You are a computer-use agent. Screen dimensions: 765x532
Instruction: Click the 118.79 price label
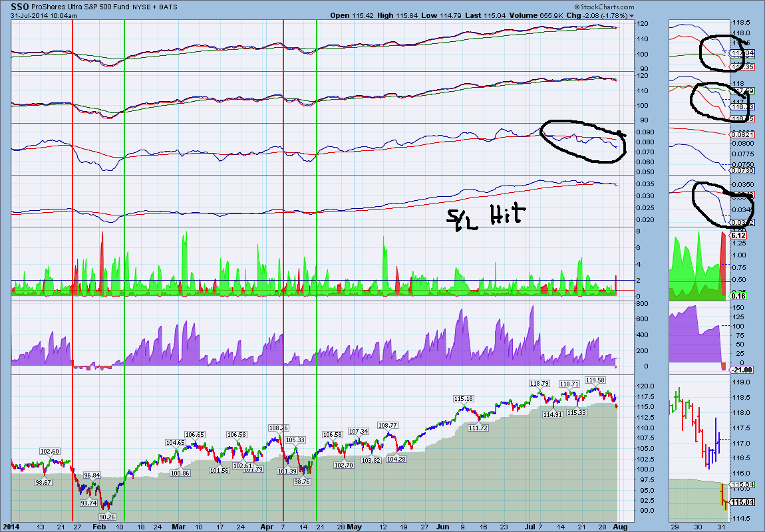tap(540, 383)
